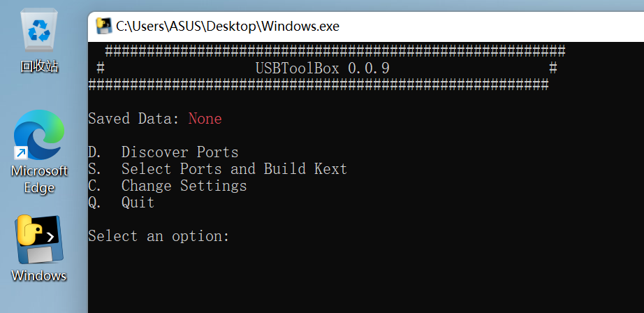Click the hash row below the USBToolBox header

pos(319,85)
